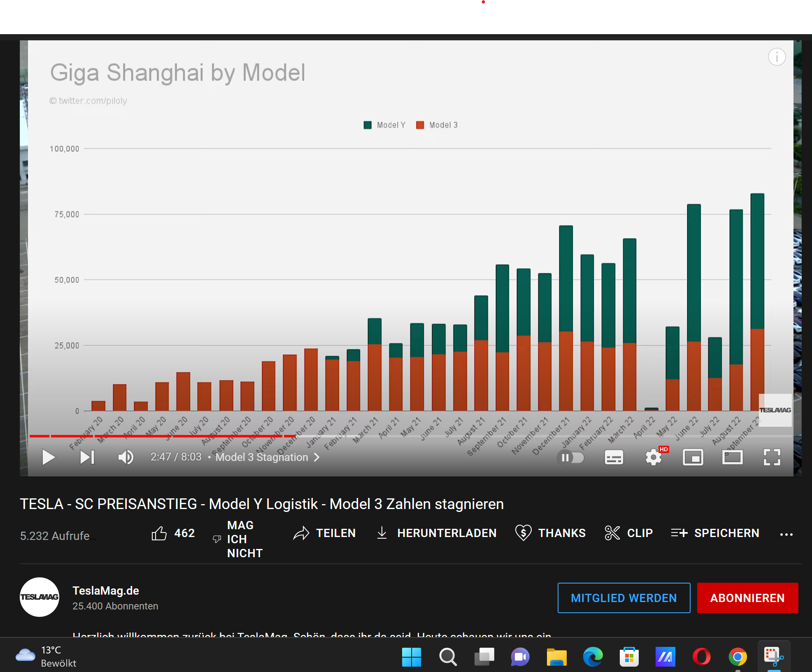The width and height of the screenshot is (812, 672).
Task: Open video settings gear menu
Action: coord(653,457)
